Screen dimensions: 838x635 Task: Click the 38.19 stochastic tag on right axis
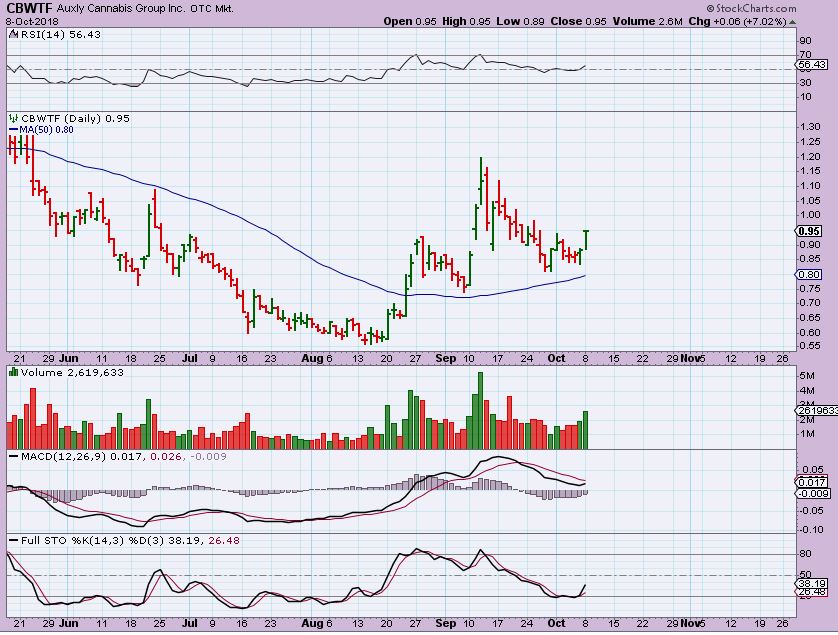(812, 583)
